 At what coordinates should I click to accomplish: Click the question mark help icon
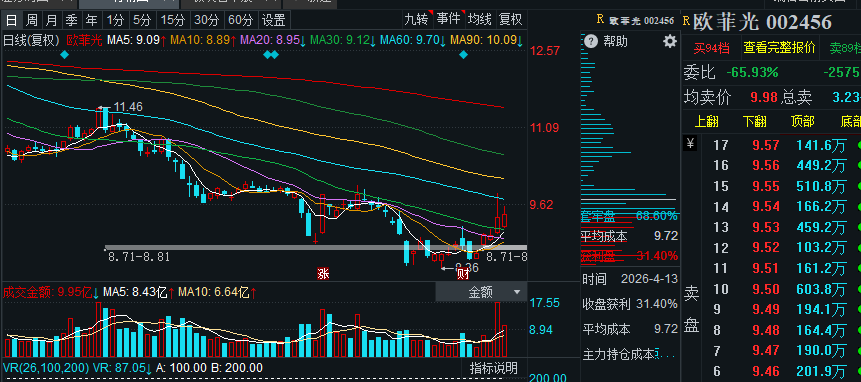[590, 41]
